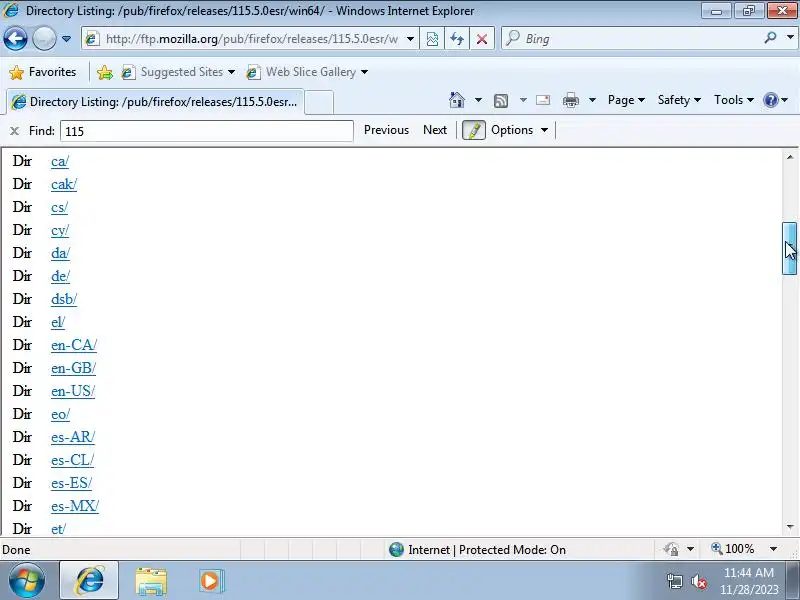Click the Internet Protected Mode zone indicator
Image resolution: width=800 pixels, height=600 pixels.
(477, 549)
